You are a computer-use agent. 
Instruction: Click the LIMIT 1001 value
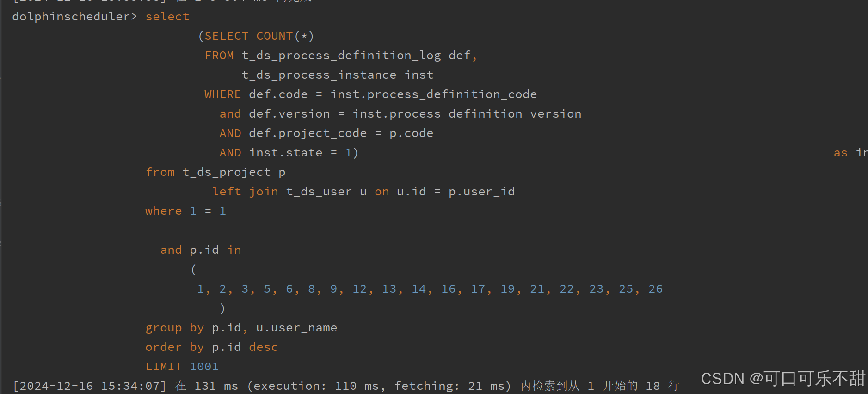click(x=204, y=367)
